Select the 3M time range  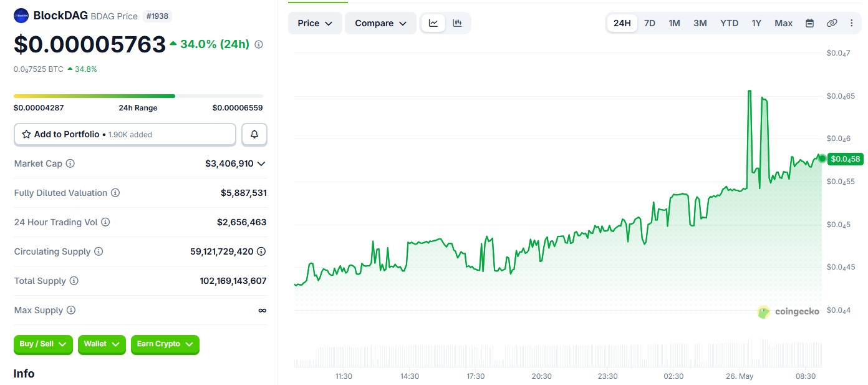pos(700,23)
